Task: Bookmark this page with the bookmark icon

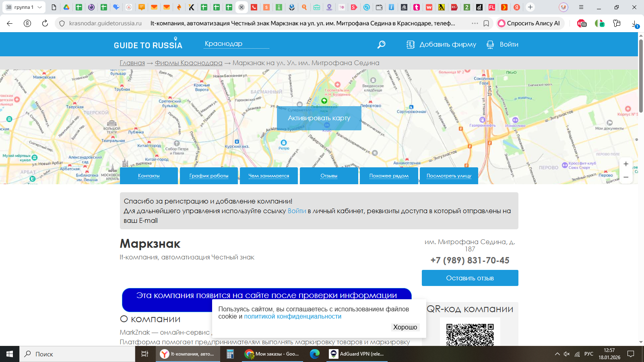Action: coord(486,23)
